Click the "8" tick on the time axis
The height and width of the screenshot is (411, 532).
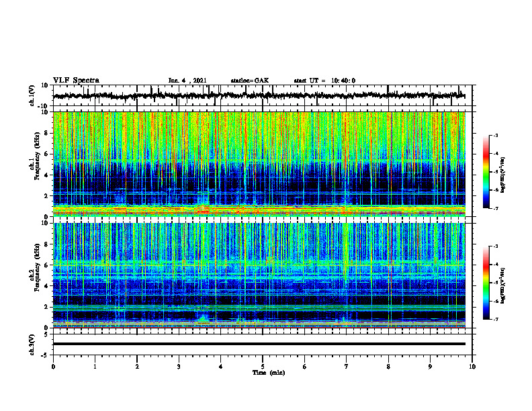pos(388,367)
